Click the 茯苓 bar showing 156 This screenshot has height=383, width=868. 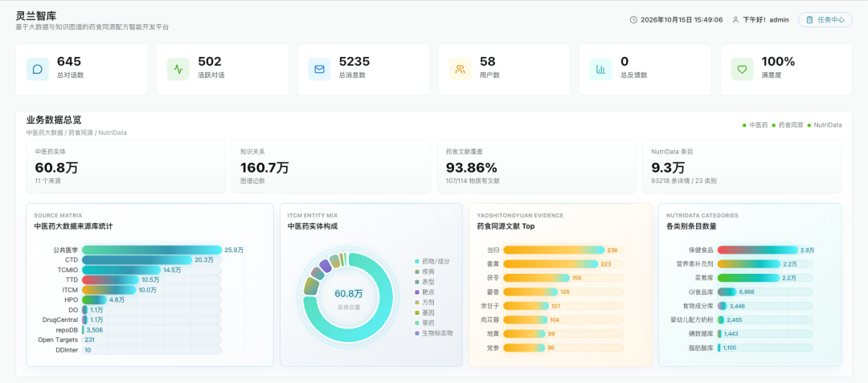[x=536, y=278]
